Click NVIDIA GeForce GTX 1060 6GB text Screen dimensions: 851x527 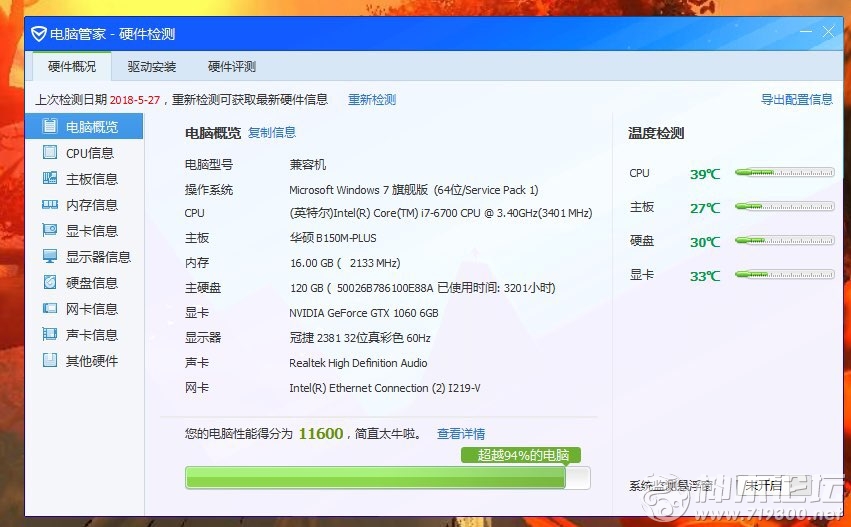[x=364, y=313]
